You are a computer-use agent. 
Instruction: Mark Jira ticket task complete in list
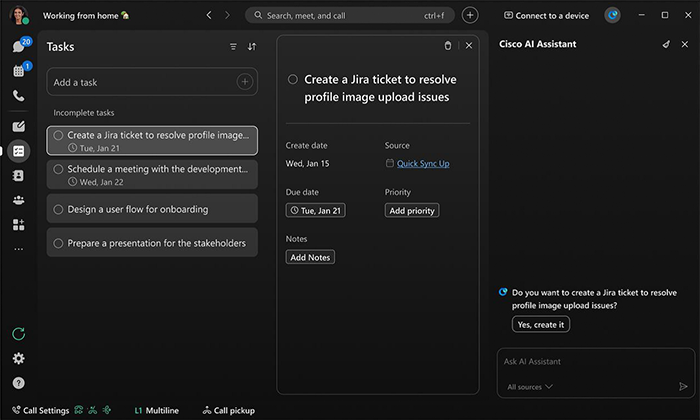(x=58, y=135)
